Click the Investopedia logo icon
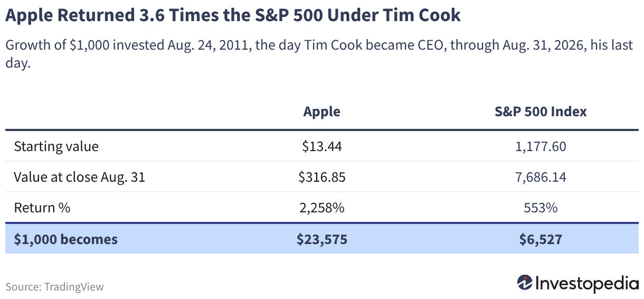The height and width of the screenshot is (299, 644). coord(525,283)
